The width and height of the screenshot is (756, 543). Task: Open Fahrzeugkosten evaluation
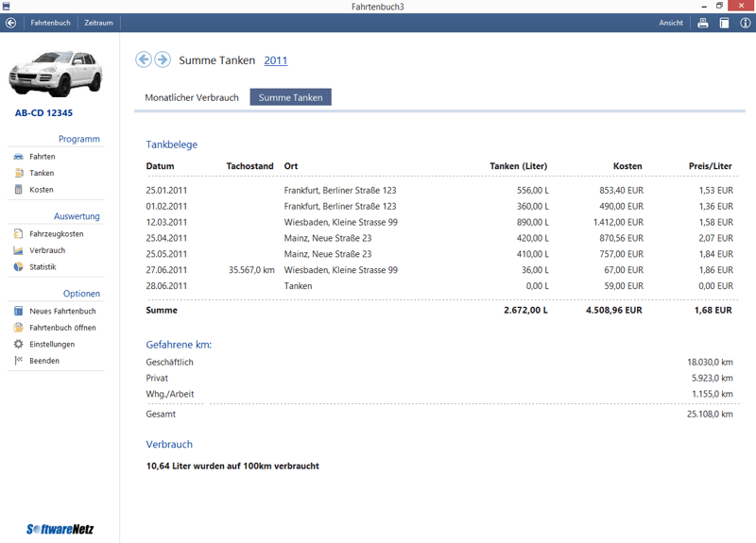pyautogui.click(x=56, y=234)
